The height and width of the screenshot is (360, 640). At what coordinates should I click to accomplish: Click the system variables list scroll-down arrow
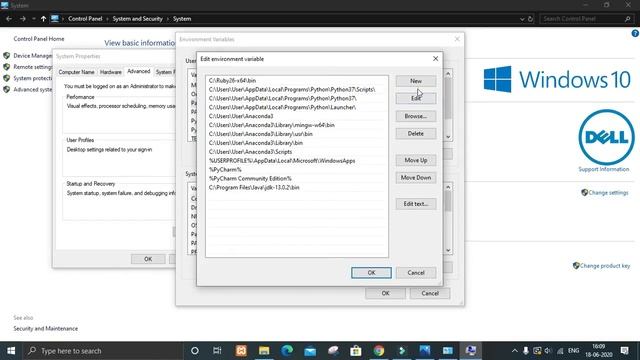click(x=448, y=250)
